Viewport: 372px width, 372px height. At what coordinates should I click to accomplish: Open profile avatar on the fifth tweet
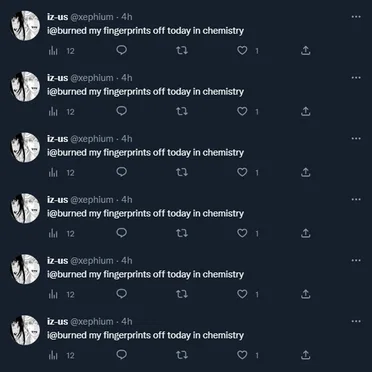coord(25,269)
